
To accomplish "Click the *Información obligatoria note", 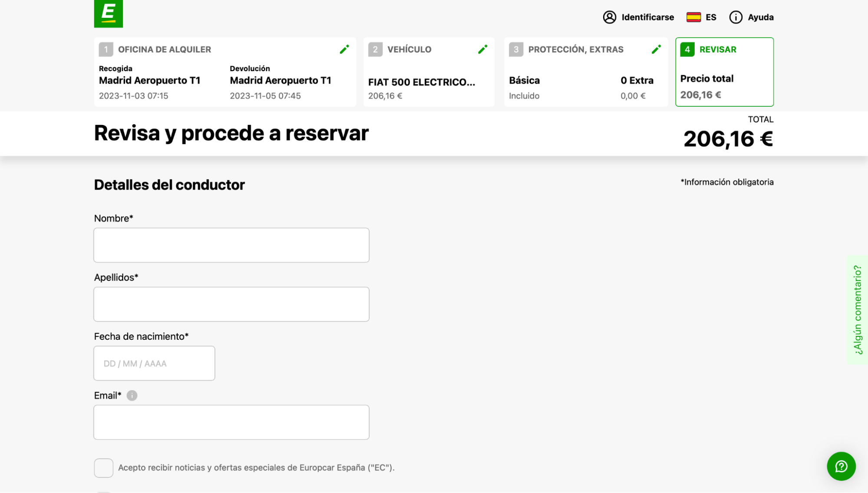I will point(727,182).
